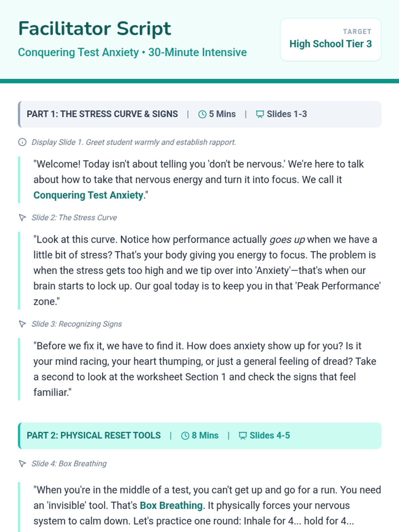Click the Box Breathing highlighted term
399x532 pixels.
coord(171,505)
